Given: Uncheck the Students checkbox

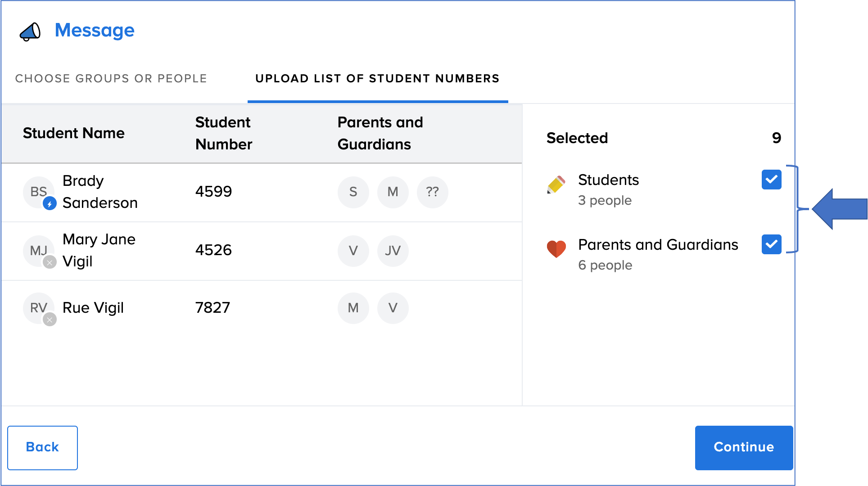Looking at the screenshot, I should (771, 180).
